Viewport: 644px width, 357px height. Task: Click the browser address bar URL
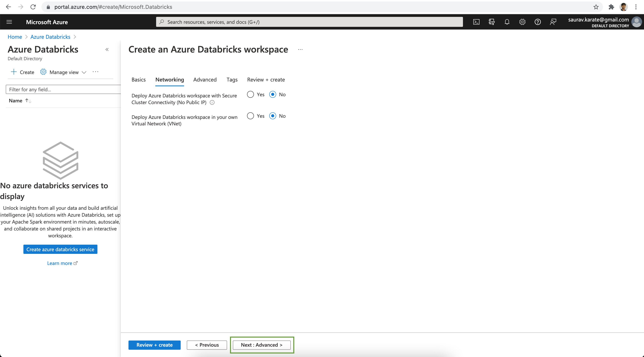click(x=113, y=7)
